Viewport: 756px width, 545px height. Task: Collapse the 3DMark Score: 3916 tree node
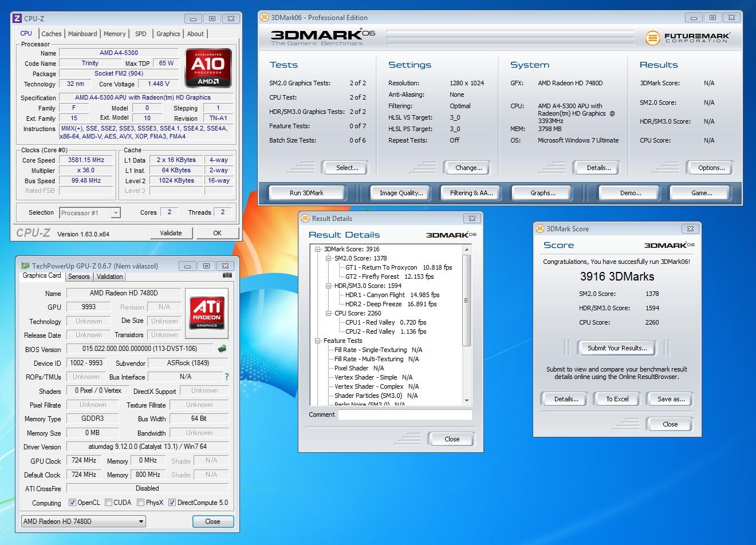pos(318,249)
